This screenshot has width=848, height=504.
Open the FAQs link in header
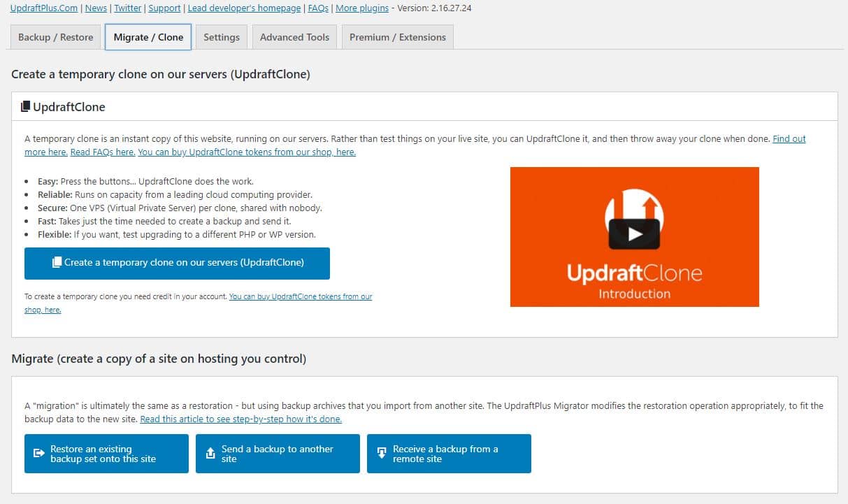coord(318,8)
